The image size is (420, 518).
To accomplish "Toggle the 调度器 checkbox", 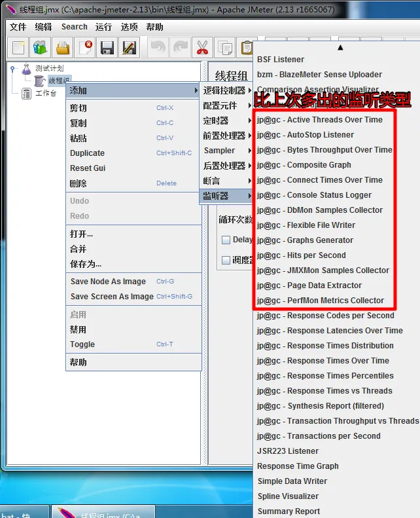I will point(226,261).
